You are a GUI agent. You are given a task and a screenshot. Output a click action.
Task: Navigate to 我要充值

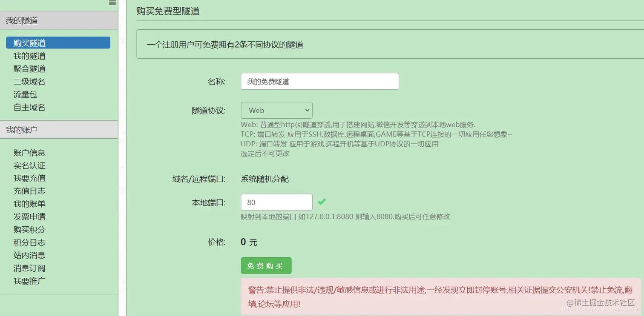(29, 178)
